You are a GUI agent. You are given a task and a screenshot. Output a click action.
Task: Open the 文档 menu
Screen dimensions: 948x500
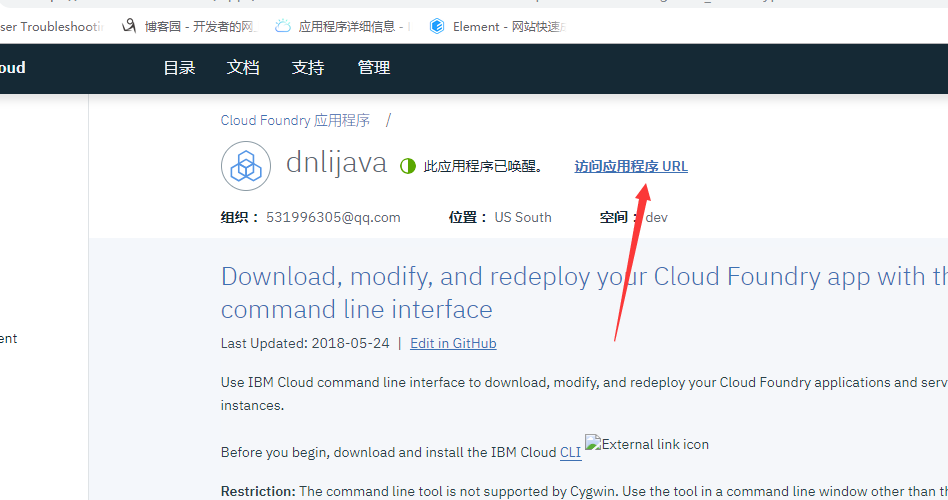[243, 68]
